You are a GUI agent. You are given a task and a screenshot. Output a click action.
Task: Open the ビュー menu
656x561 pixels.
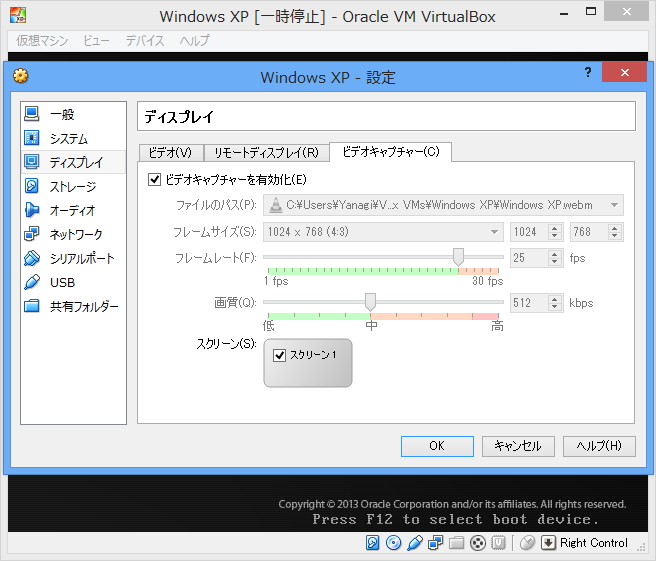click(96, 41)
